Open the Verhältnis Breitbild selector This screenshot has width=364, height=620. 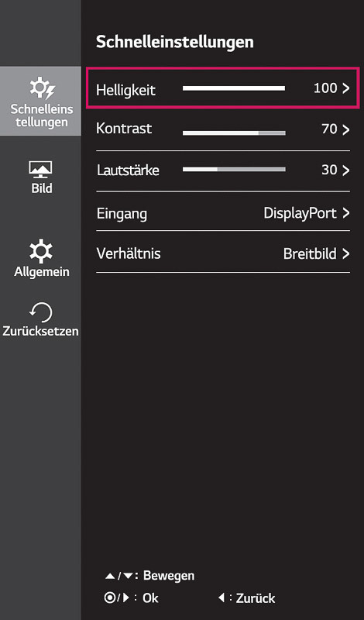(317, 254)
